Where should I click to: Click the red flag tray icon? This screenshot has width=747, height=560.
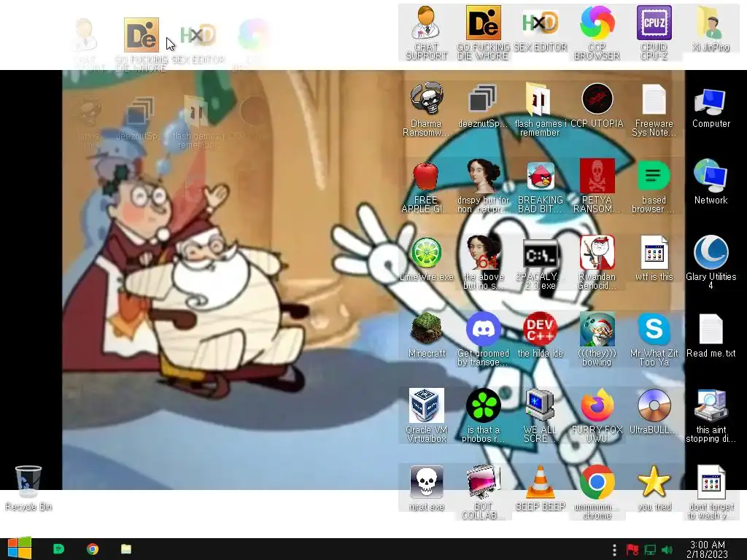click(x=632, y=550)
